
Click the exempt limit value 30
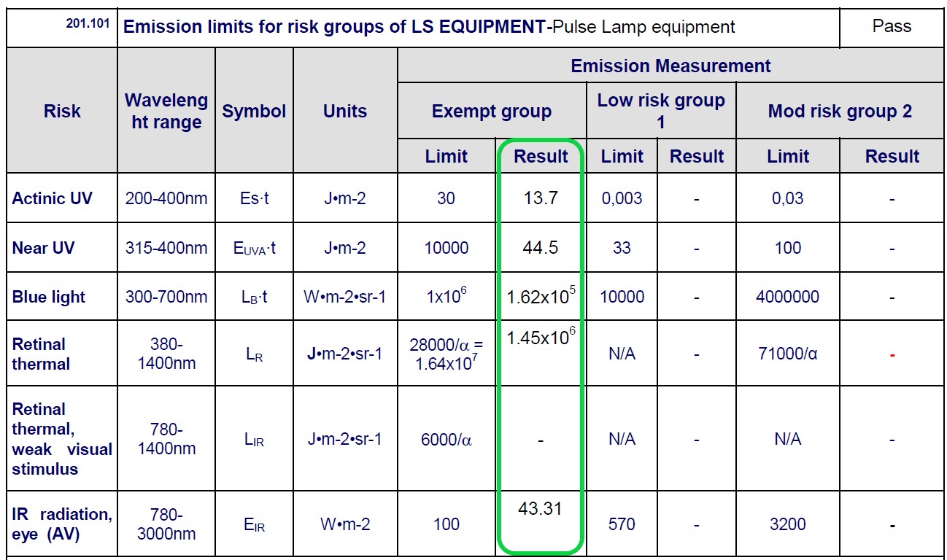(446, 198)
